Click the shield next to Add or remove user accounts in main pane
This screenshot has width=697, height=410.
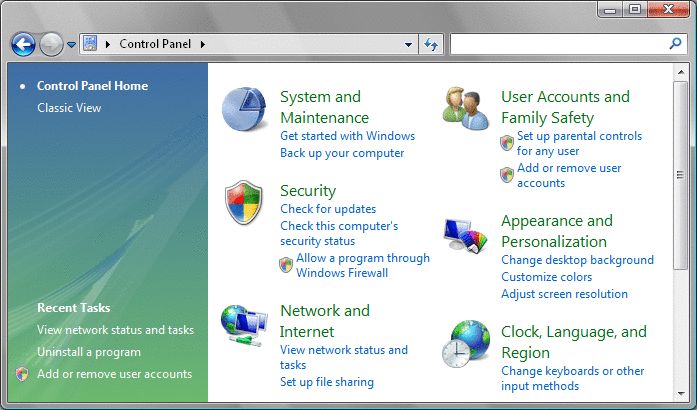click(x=507, y=175)
